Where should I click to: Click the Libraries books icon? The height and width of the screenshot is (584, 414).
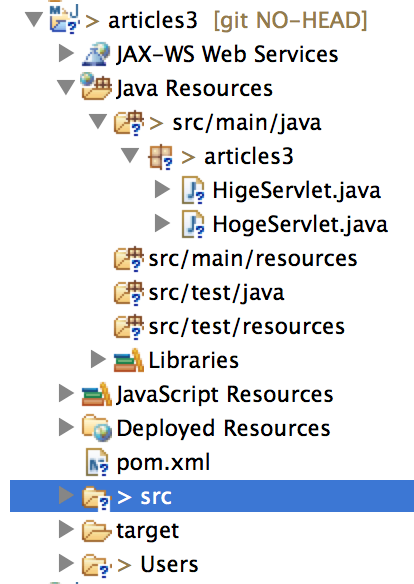pos(128,360)
